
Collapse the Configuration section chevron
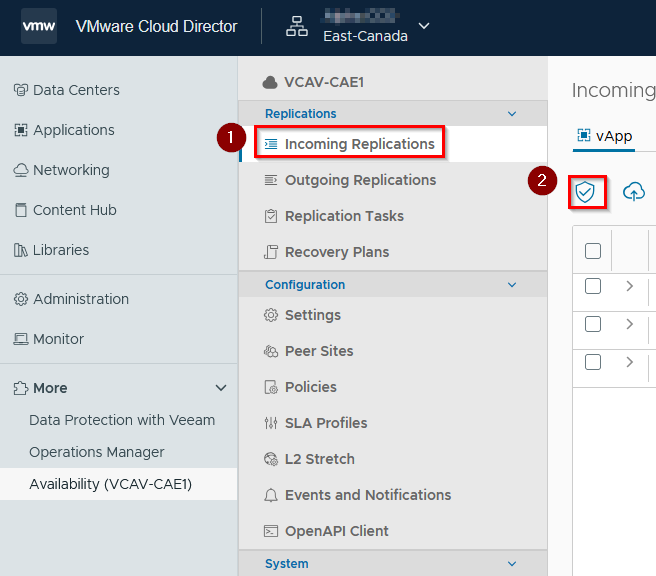coord(512,285)
